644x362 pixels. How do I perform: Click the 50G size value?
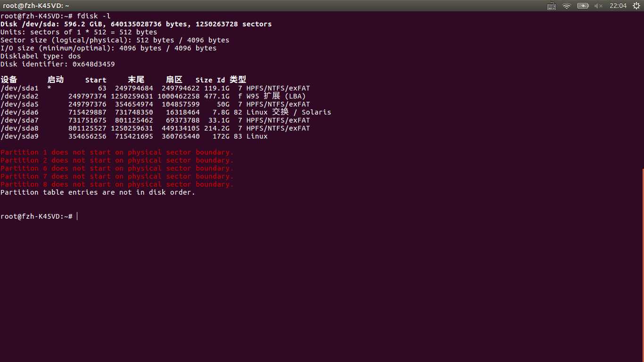coord(223,104)
